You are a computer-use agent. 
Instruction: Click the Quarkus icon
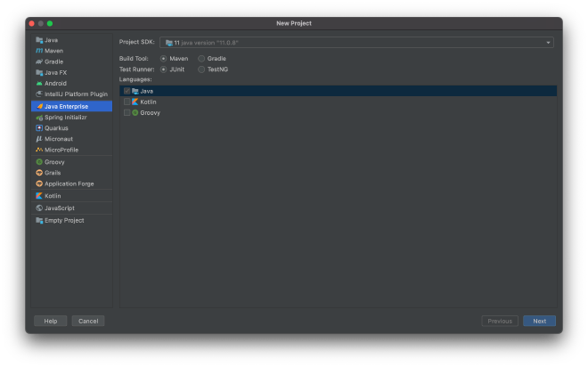[x=39, y=128]
